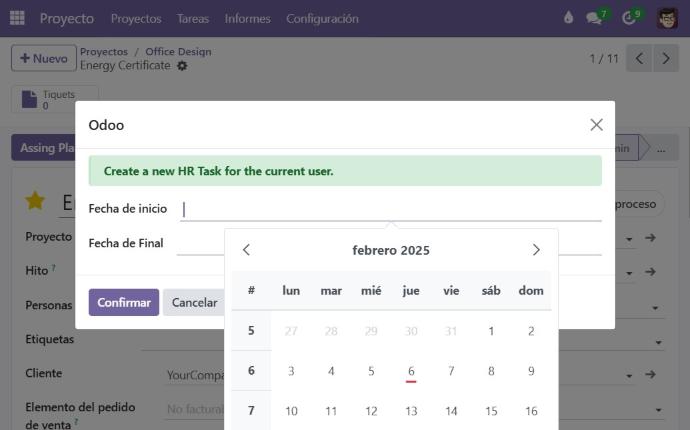Open the conversations icon with badge 7
The width and height of the screenshot is (690, 430).
[x=594, y=18]
